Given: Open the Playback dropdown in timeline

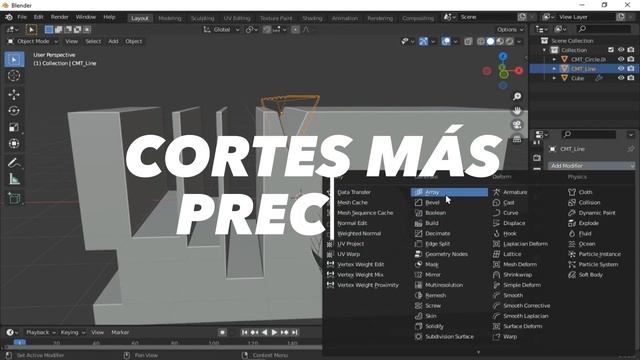Looking at the screenshot, I should (41, 333).
